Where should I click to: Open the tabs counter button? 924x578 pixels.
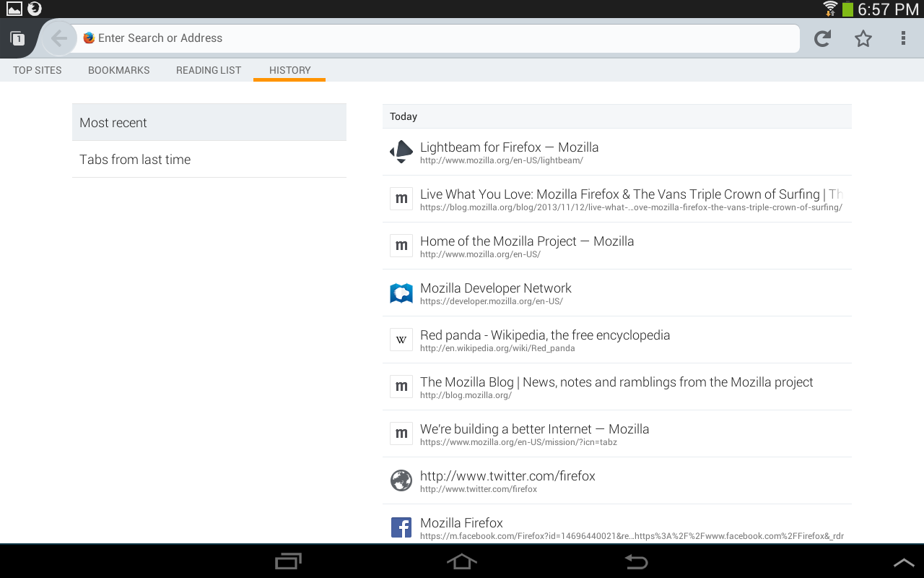[17, 39]
